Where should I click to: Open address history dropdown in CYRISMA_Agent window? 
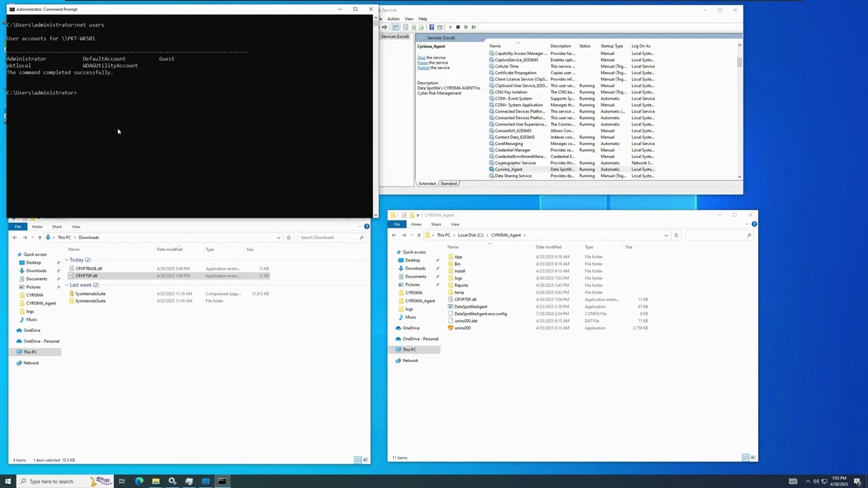(666, 235)
